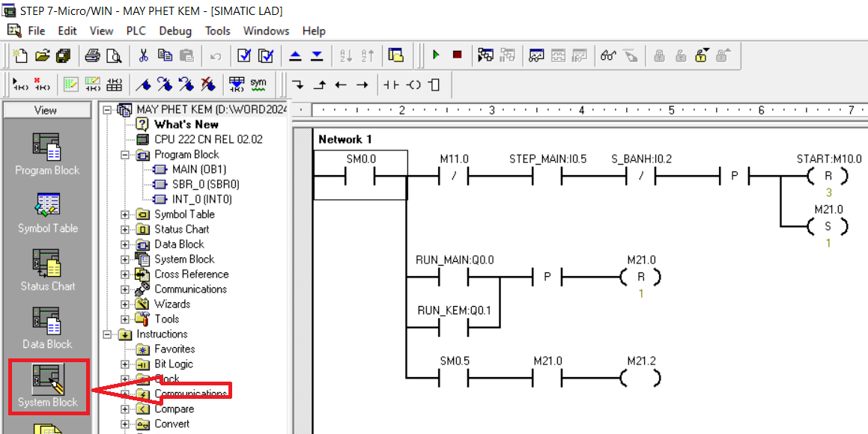The width and height of the screenshot is (868, 434).
Task: Open System Block in the View navigation bar
Action: point(47,386)
